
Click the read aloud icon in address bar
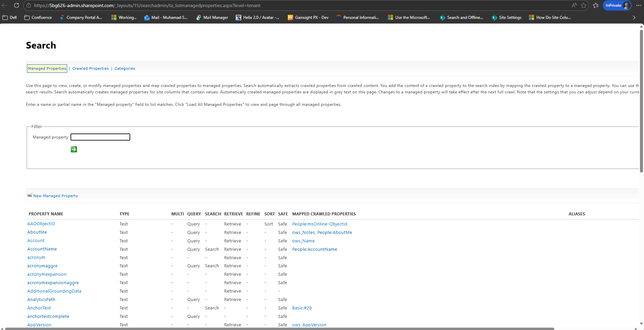coord(574,5)
